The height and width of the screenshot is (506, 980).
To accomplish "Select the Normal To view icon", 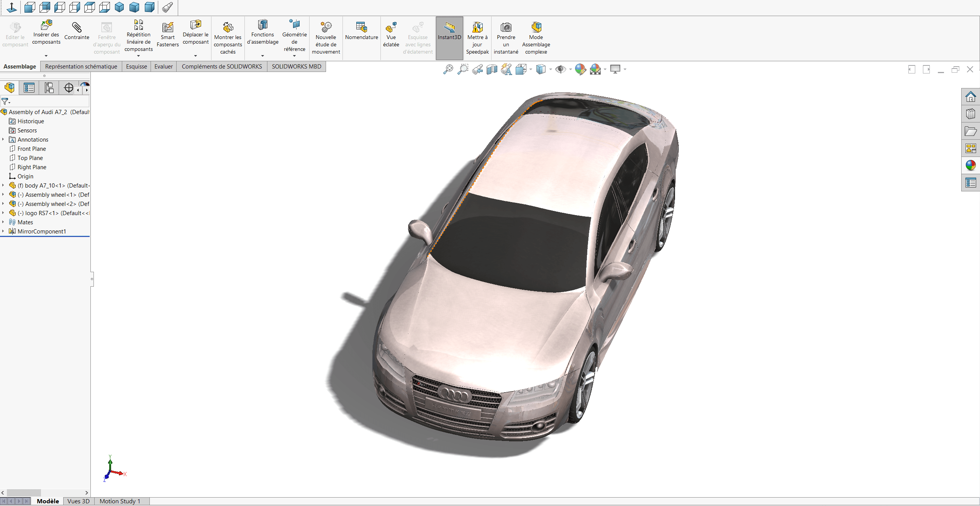I will pos(12,7).
